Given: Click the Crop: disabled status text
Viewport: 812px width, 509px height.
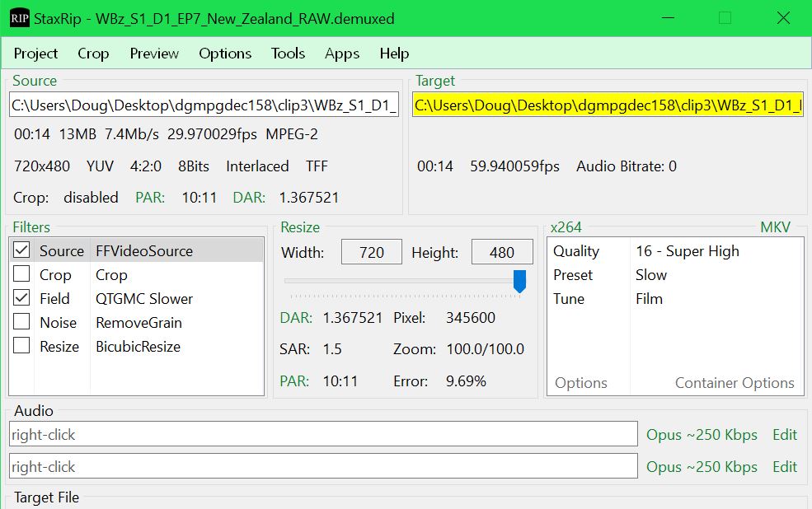Looking at the screenshot, I should pos(66,197).
